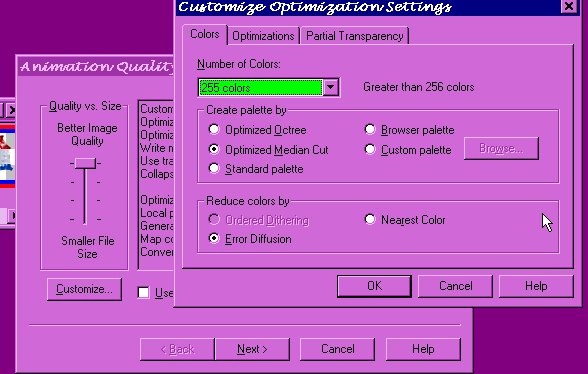The height and width of the screenshot is (374, 588).
Task: Toggle the Use checkbox beside Customize
Action: click(x=143, y=293)
